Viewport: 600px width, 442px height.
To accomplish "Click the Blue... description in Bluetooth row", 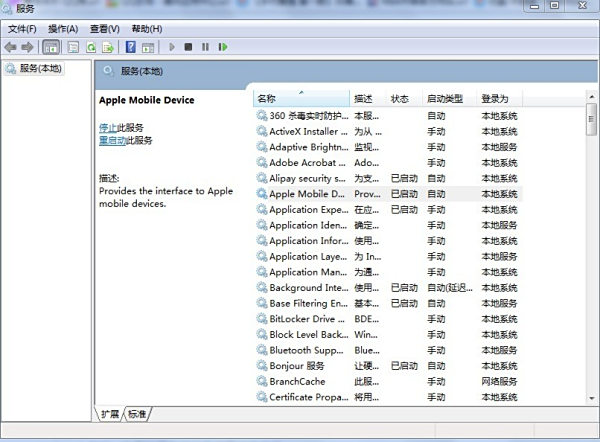I will point(367,350).
